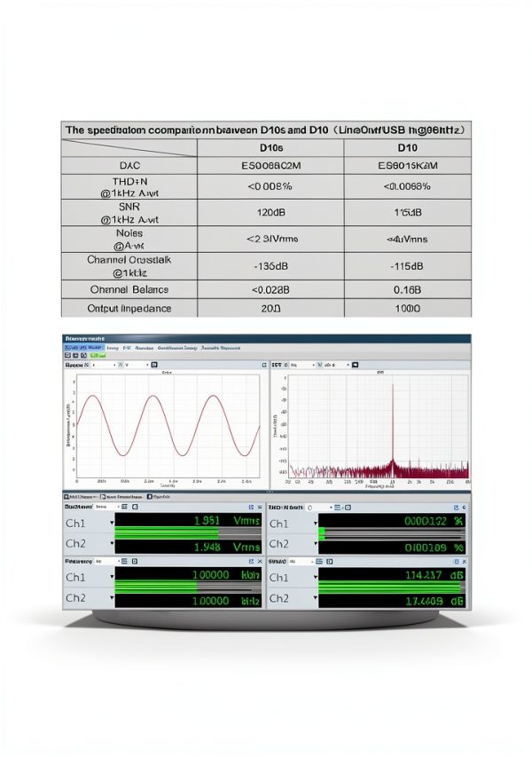Click the D10s column header in the table
Viewport: 532px width, 757px height.
click(270, 147)
